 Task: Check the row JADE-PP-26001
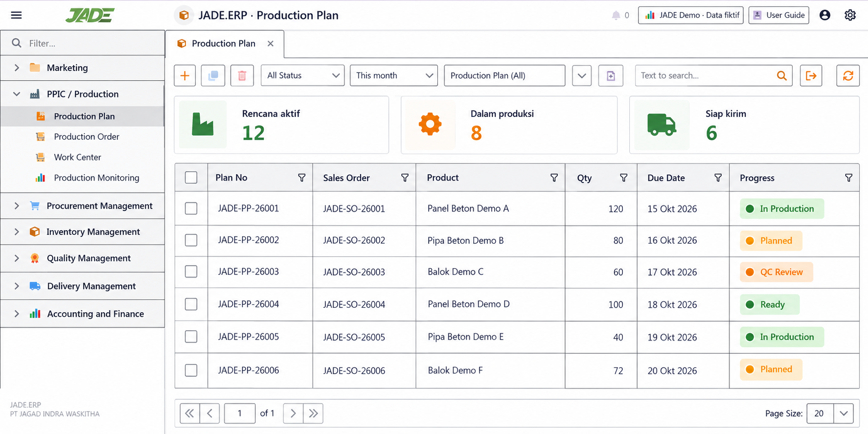[191, 208]
